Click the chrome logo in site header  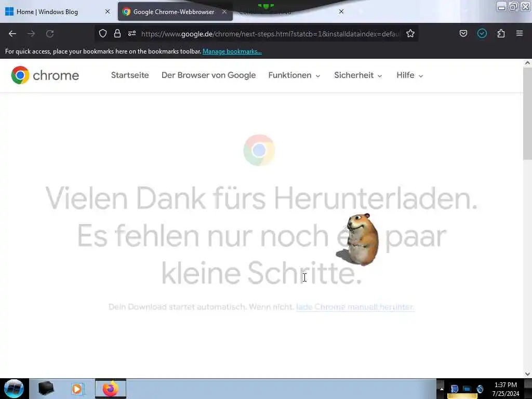(x=45, y=75)
